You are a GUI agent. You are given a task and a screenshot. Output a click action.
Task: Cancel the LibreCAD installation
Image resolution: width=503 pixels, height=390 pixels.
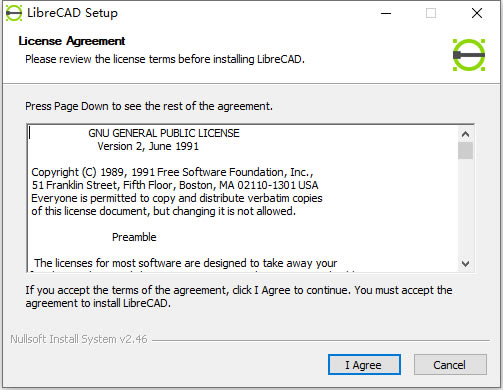pyautogui.click(x=450, y=365)
